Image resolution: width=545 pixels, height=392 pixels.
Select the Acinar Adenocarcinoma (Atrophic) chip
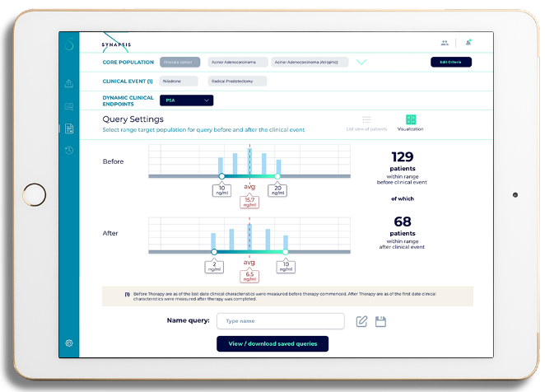310,62
